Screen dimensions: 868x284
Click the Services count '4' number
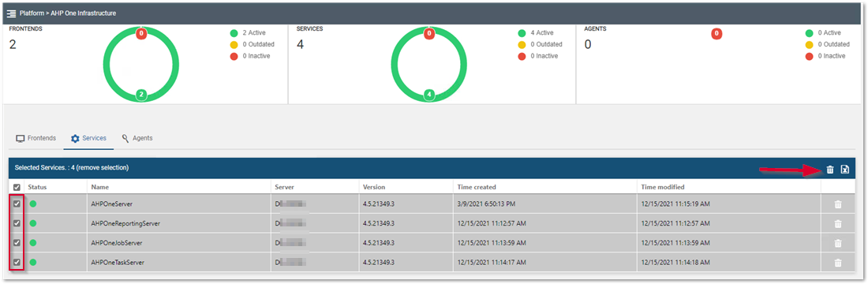(x=300, y=44)
